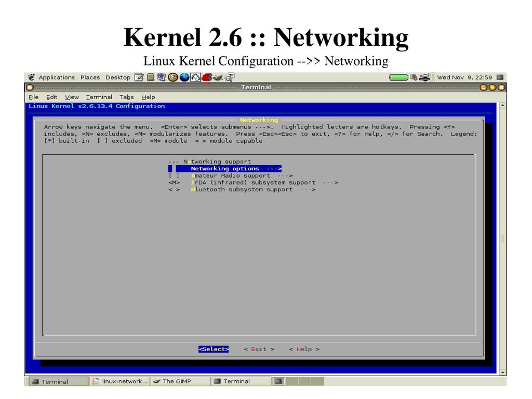Click the Networking support heading row
This screenshot has width=532, height=399.
tap(210, 162)
